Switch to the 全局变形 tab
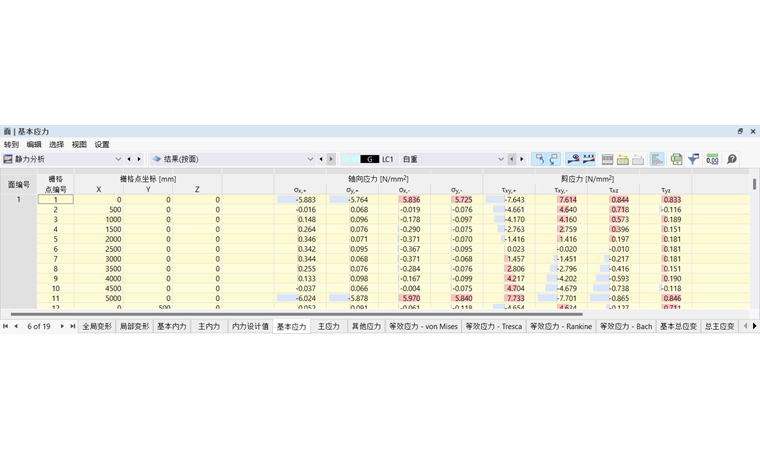Screen dimensions: 760x460 [97, 326]
